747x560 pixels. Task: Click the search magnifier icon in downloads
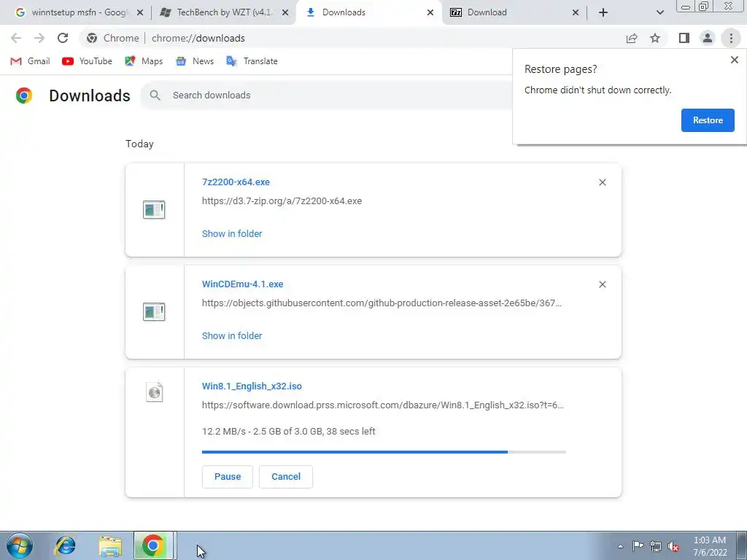155,96
